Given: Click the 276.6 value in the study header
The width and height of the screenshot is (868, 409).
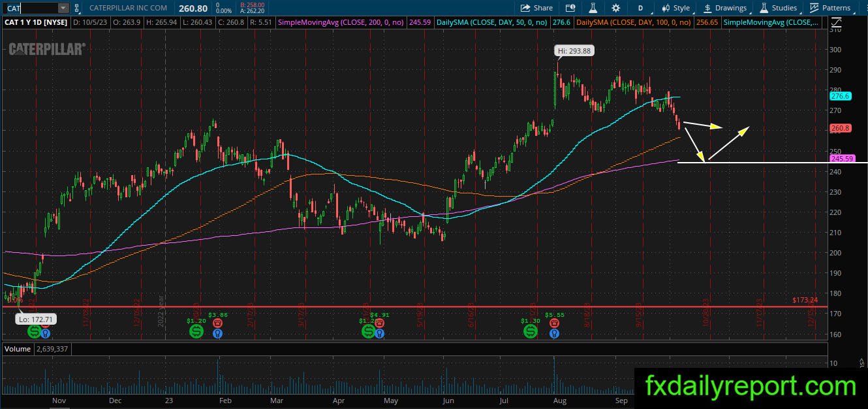Looking at the screenshot, I should pyautogui.click(x=563, y=22).
